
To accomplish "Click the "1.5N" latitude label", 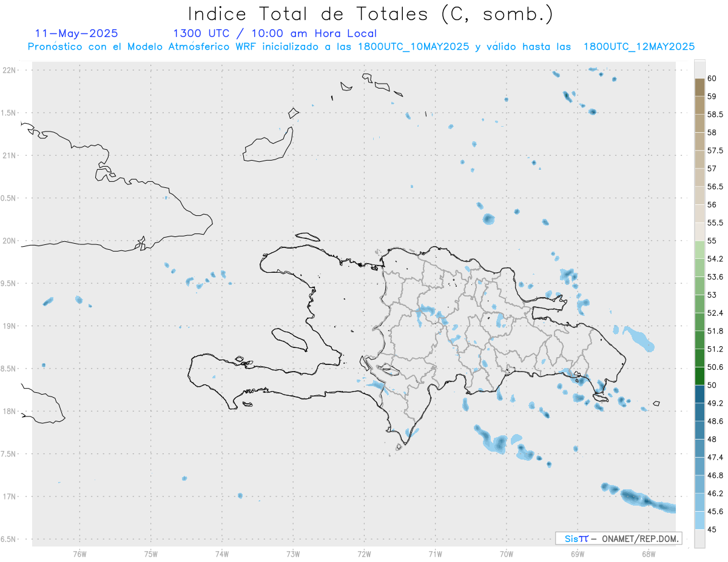I will coord(8,113).
